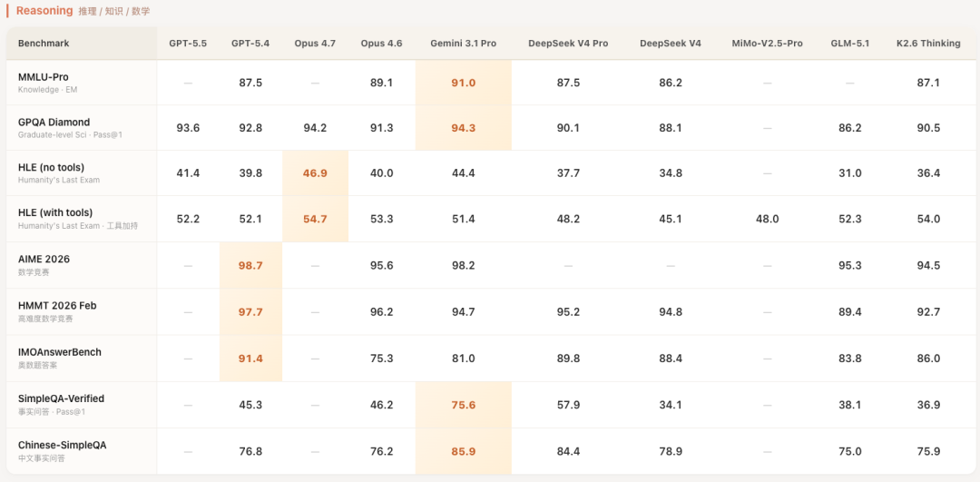The width and height of the screenshot is (980, 482).
Task: Select the IMOAnswerBench row label
Action: [60, 351]
